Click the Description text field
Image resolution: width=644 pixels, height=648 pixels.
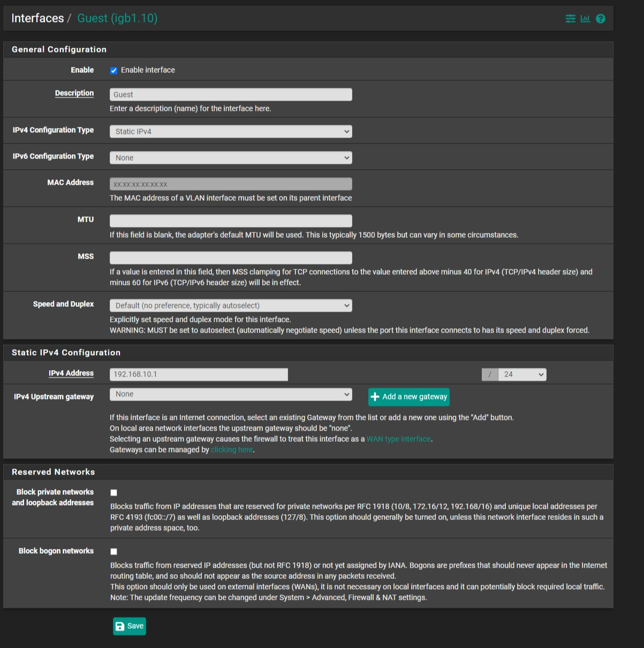(x=231, y=95)
